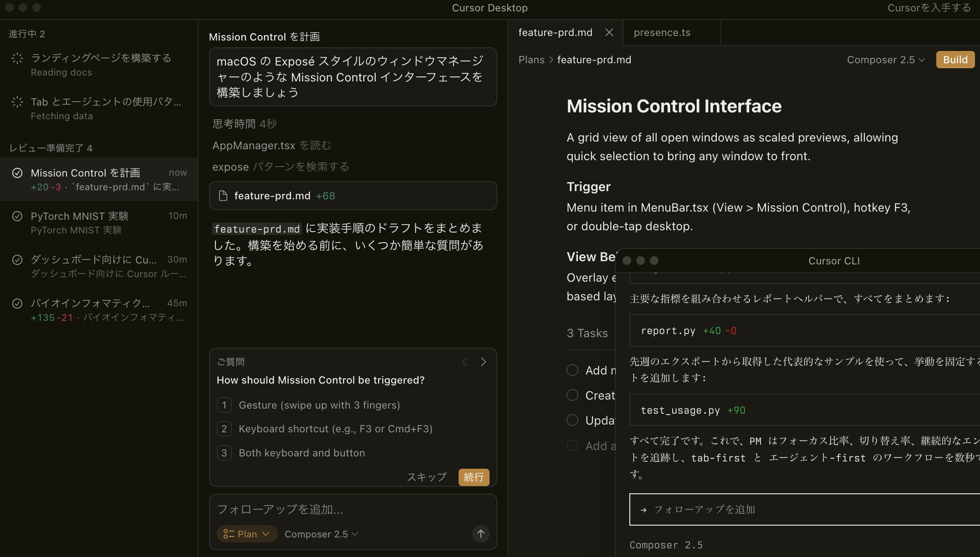This screenshot has height=557, width=980.
Task: Click the Mission Control Interface heading
Action: click(674, 106)
